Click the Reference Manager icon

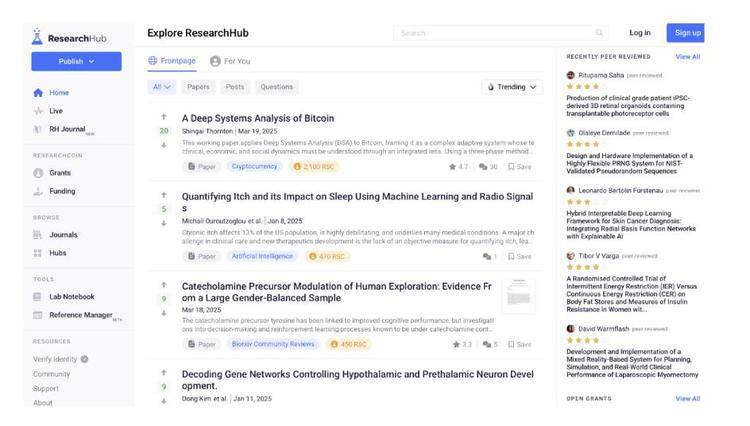[37, 315]
